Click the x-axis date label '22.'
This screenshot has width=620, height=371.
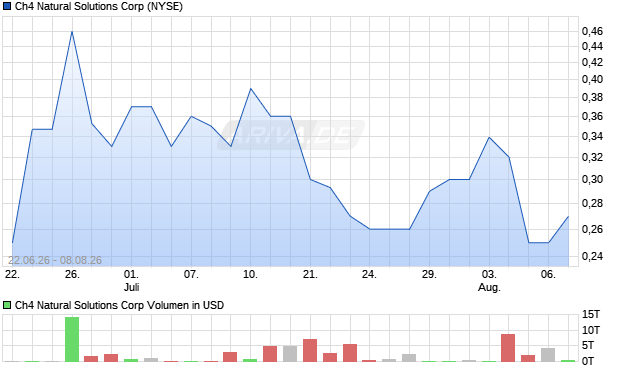click(x=12, y=274)
